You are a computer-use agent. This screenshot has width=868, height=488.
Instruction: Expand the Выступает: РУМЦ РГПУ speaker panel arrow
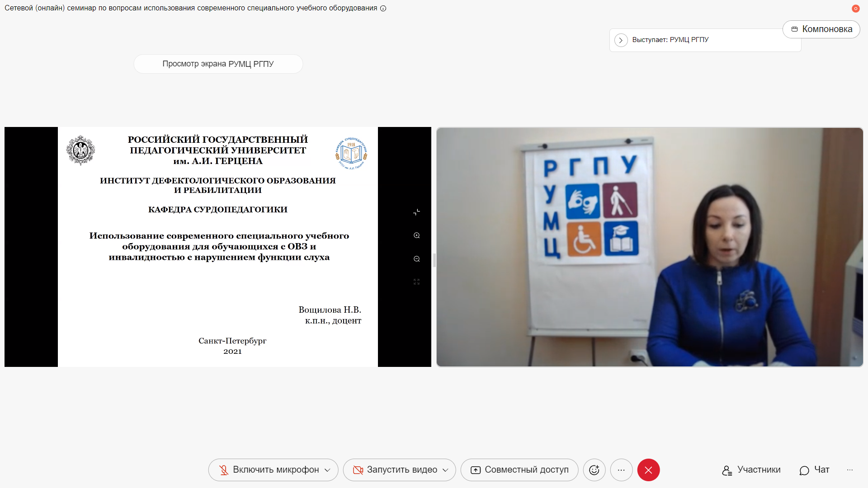click(x=621, y=40)
